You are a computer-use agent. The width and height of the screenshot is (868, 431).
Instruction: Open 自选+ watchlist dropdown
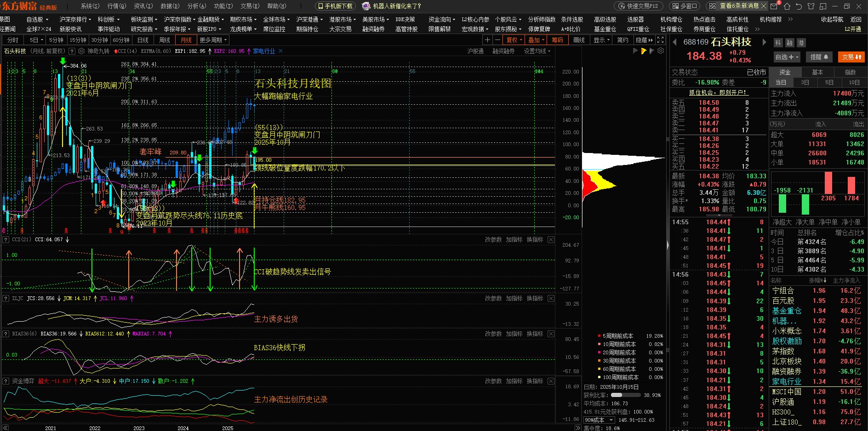[787, 57]
